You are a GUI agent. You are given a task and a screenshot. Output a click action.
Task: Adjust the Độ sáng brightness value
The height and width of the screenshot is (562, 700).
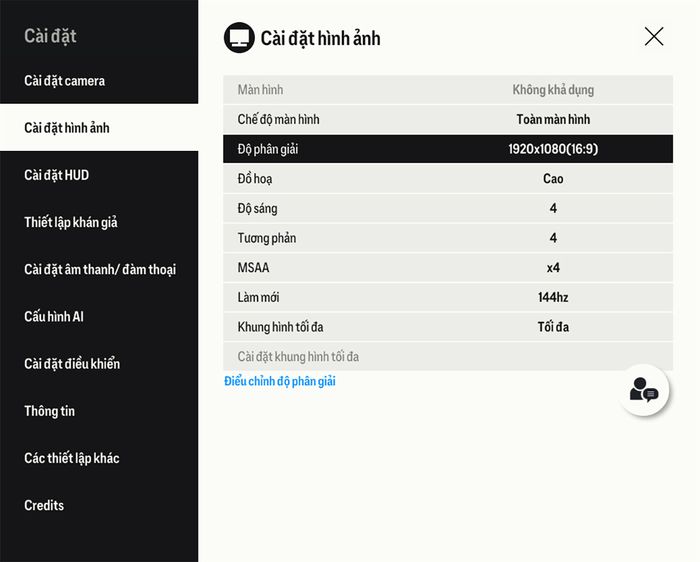pyautogui.click(x=553, y=208)
